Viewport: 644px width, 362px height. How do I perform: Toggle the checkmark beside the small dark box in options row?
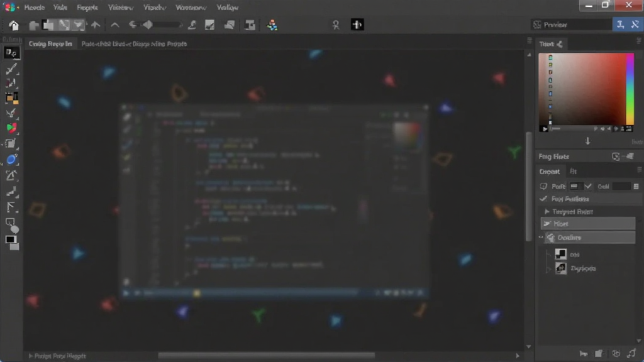click(x=588, y=186)
